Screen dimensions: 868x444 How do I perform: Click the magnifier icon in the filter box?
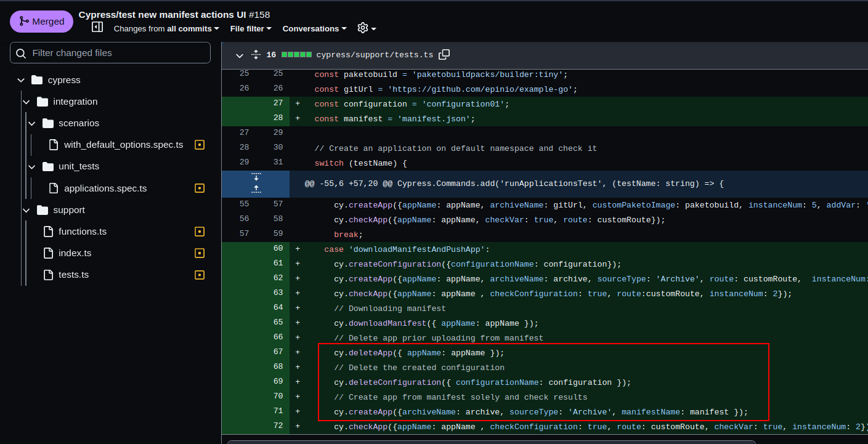pos(20,54)
